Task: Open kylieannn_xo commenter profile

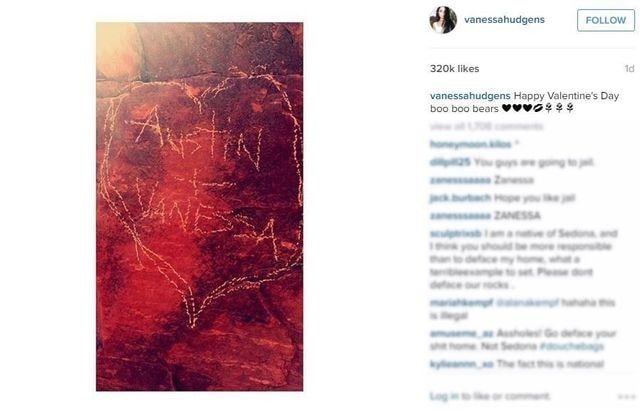Action: click(x=461, y=364)
